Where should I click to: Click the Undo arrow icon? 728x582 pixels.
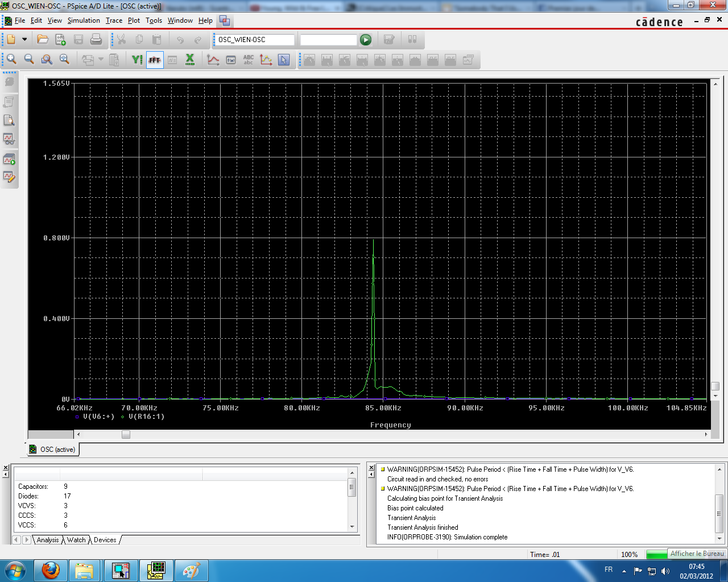tap(180, 39)
